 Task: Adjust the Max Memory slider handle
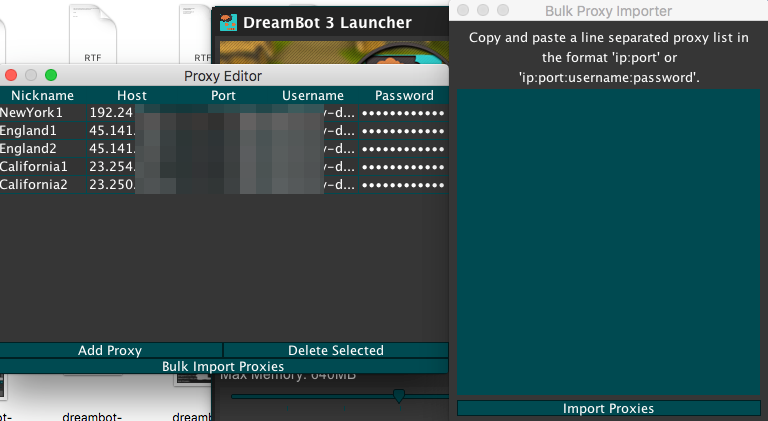pyautogui.click(x=399, y=396)
